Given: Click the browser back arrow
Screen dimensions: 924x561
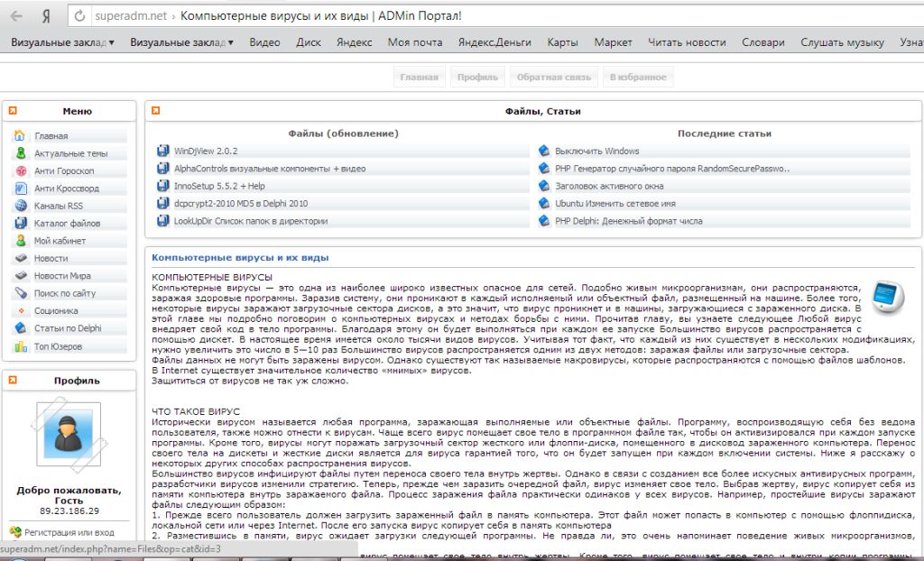Looking at the screenshot, I should click(x=16, y=16).
